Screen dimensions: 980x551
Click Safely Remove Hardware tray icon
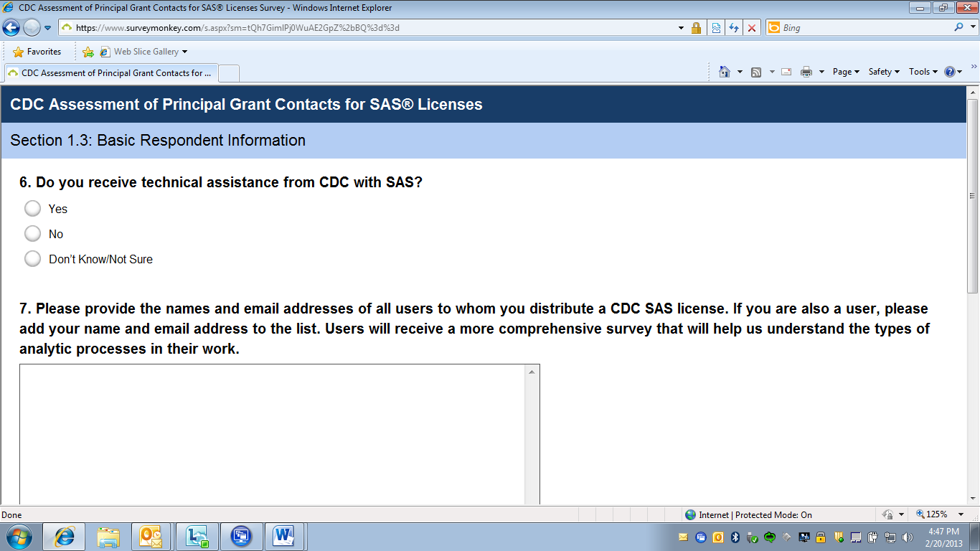752,537
